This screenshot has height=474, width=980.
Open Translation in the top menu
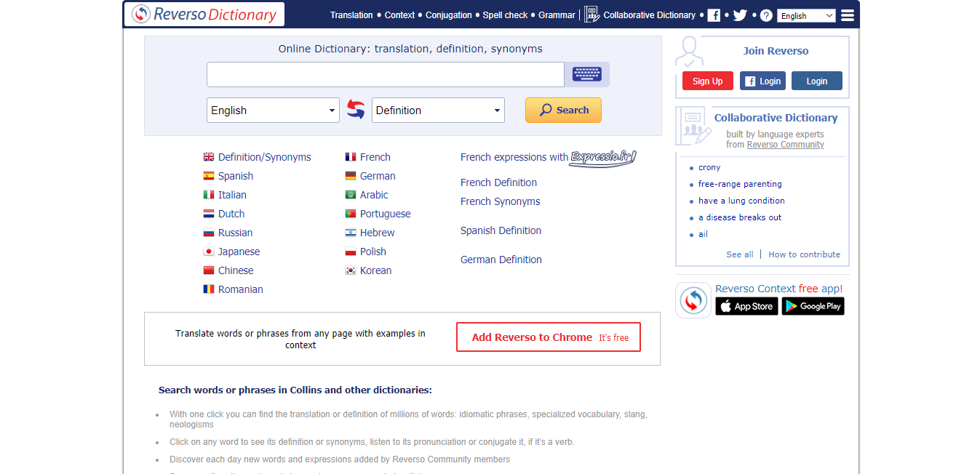click(x=351, y=15)
